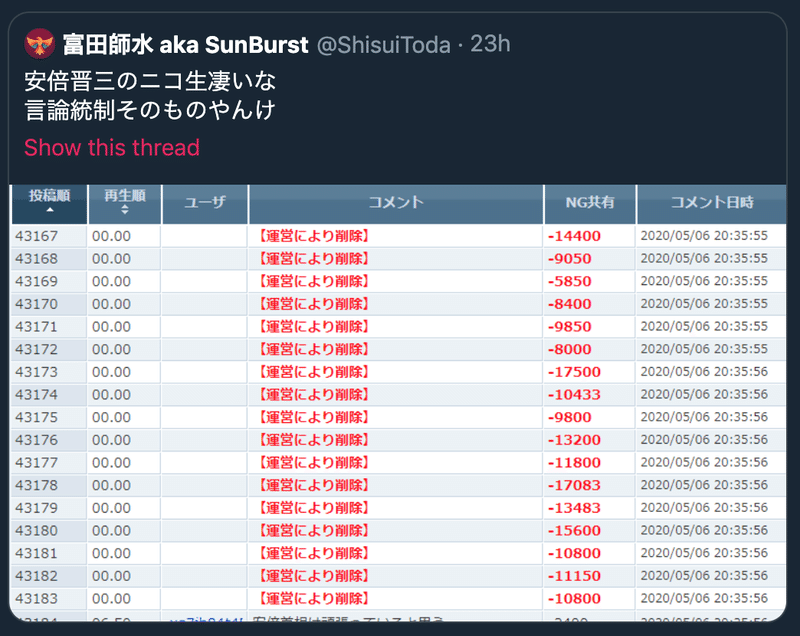The height and width of the screenshot is (636, 800).
Task: Select row number 43180
Action: click(x=36, y=530)
